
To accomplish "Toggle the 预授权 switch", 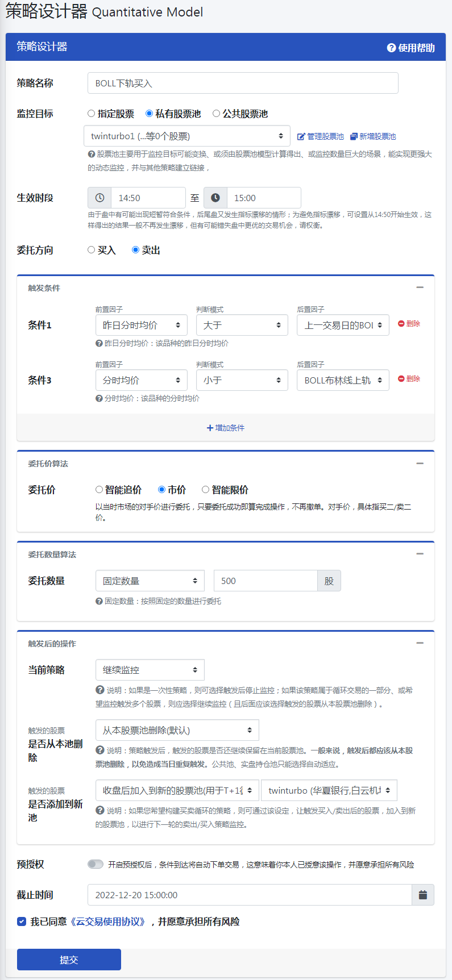I will click(96, 864).
